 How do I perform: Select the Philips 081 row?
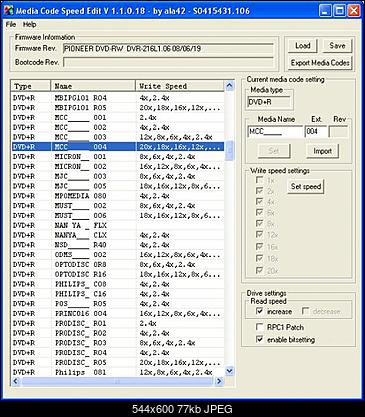tap(118, 372)
